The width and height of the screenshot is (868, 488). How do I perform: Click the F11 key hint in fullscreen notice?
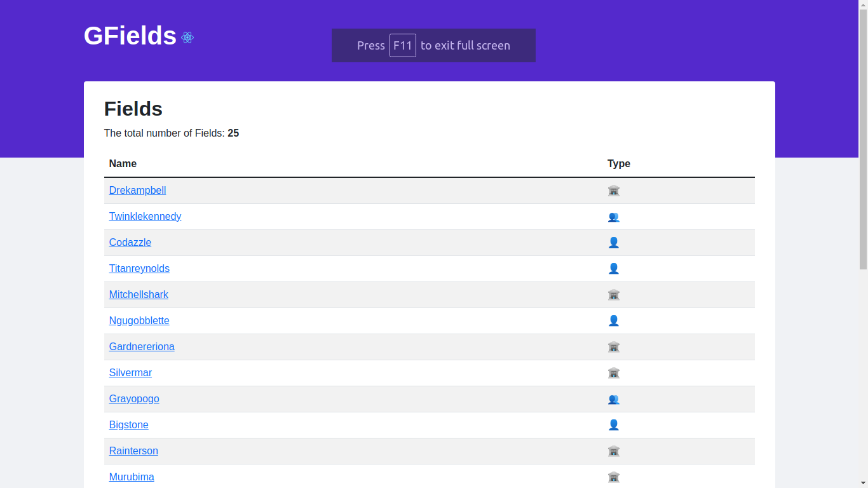(403, 46)
